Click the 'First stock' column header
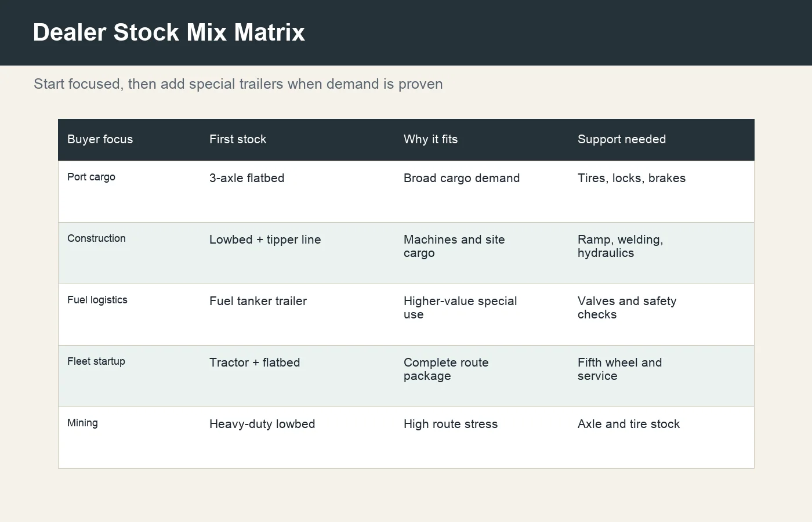The height and width of the screenshot is (522, 812). coord(238,139)
